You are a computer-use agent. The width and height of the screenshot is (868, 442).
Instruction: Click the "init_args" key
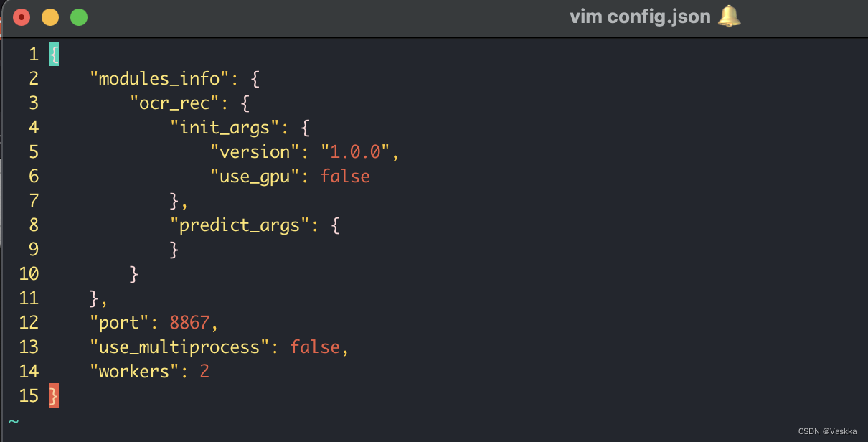pos(225,128)
